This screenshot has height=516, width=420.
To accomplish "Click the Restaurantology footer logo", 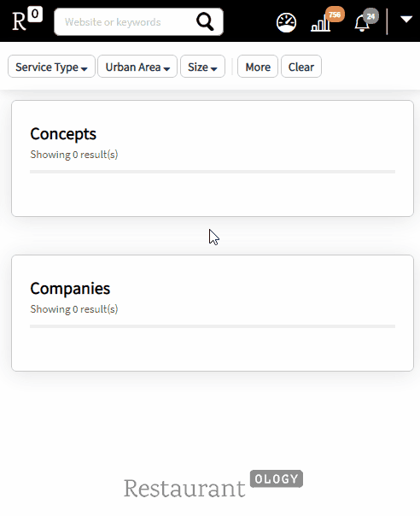I will 213,484.
